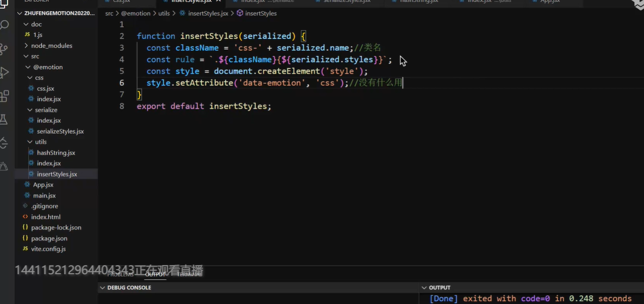Open the Testing flask icon view
The height and width of the screenshot is (304, 644).
tap(5, 120)
